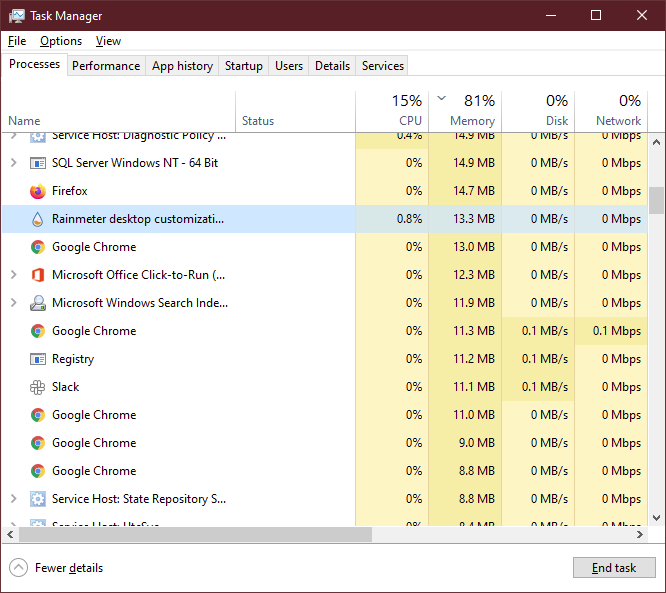666x593 pixels.
Task: Click the Fewer details link
Action: 69,568
